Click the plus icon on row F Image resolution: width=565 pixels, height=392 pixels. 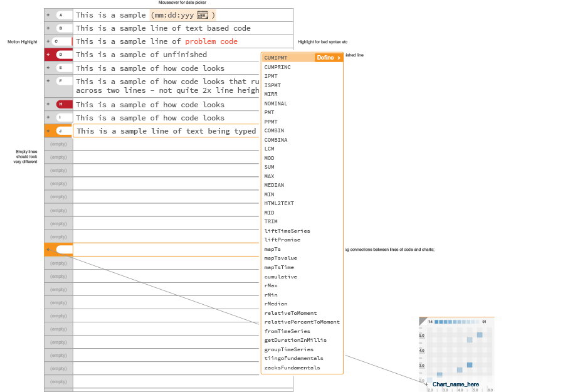pyautogui.click(x=48, y=81)
